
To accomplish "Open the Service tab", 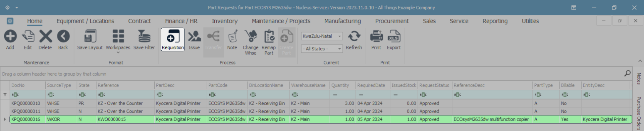I will (459, 21).
